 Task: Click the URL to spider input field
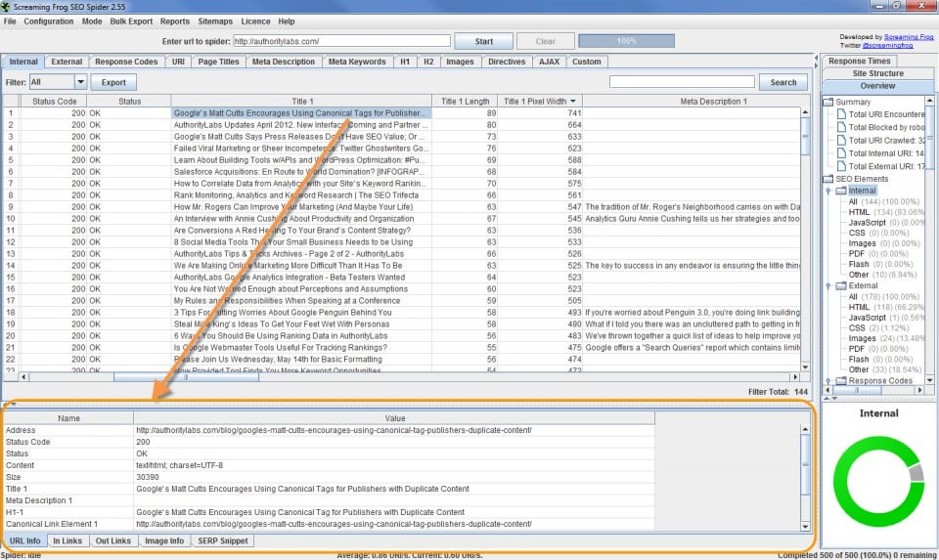pos(341,41)
